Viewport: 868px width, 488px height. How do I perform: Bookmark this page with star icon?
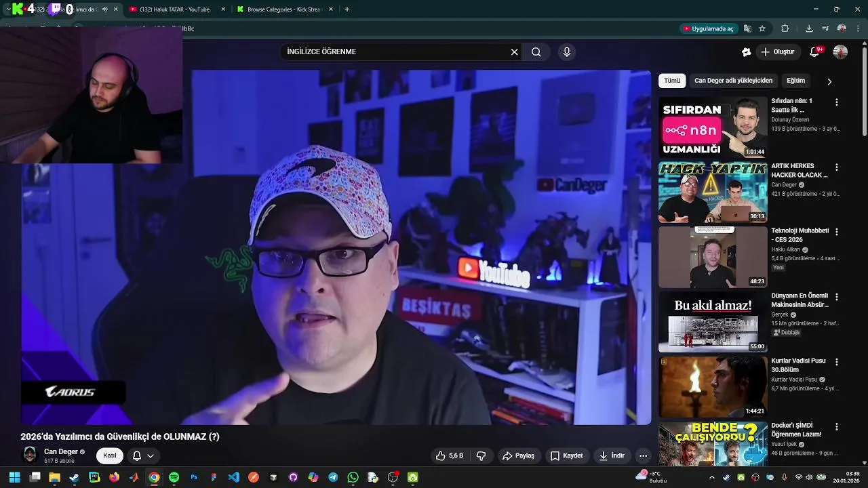pyautogui.click(x=762, y=28)
